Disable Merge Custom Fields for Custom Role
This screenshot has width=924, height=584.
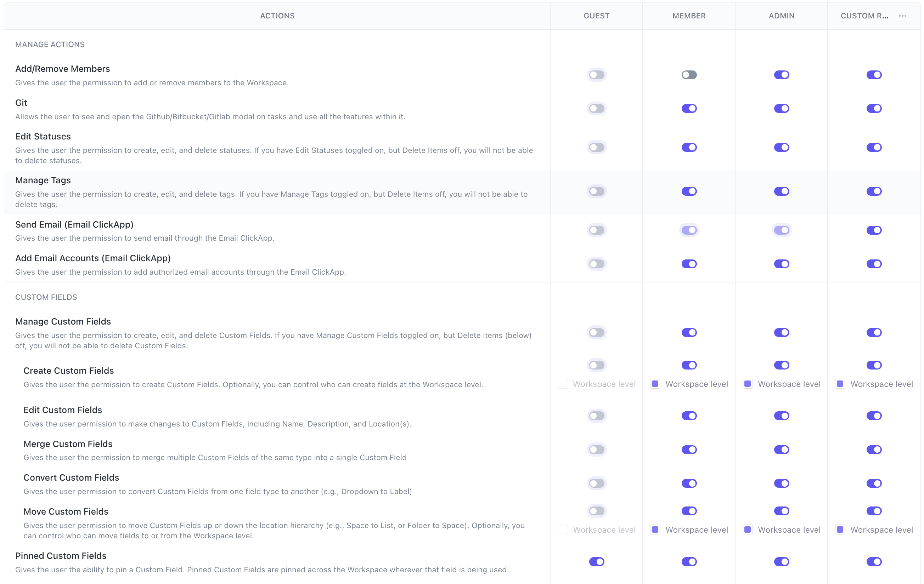(874, 450)
